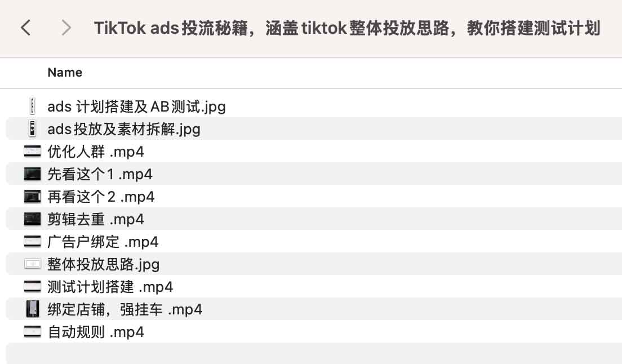
Task: Select the file named 测试计划搭建 .mp4
Action: (110, 287)
